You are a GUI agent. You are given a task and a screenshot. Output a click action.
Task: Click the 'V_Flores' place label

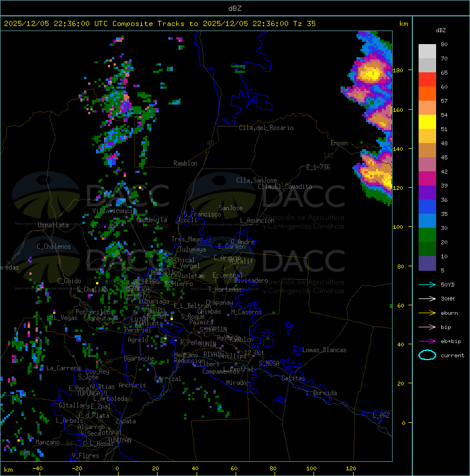coord(85,456)
